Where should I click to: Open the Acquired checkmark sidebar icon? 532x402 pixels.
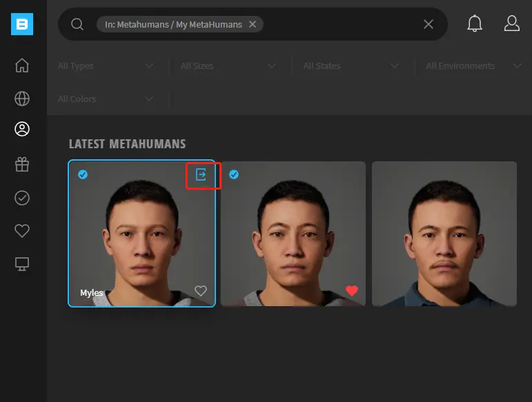coord(22,198)
